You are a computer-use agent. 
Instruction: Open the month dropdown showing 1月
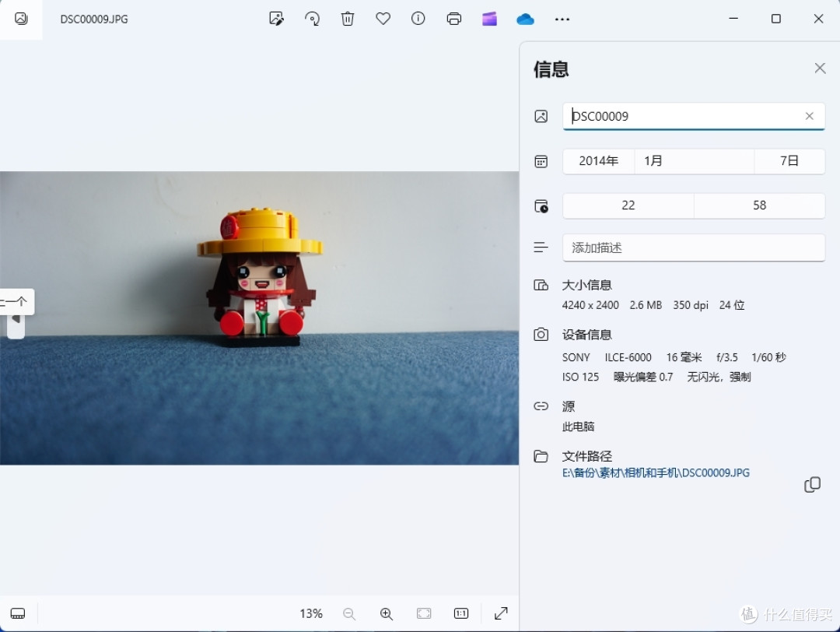pyautogui.click(x=694, y=161)
